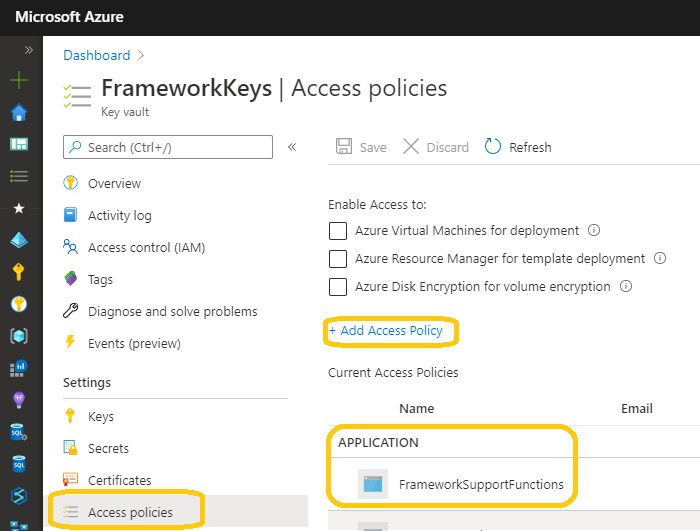Open All services list icon in sidebar
This screenshot has height=531, width=700.
click(x=19, y=176)
